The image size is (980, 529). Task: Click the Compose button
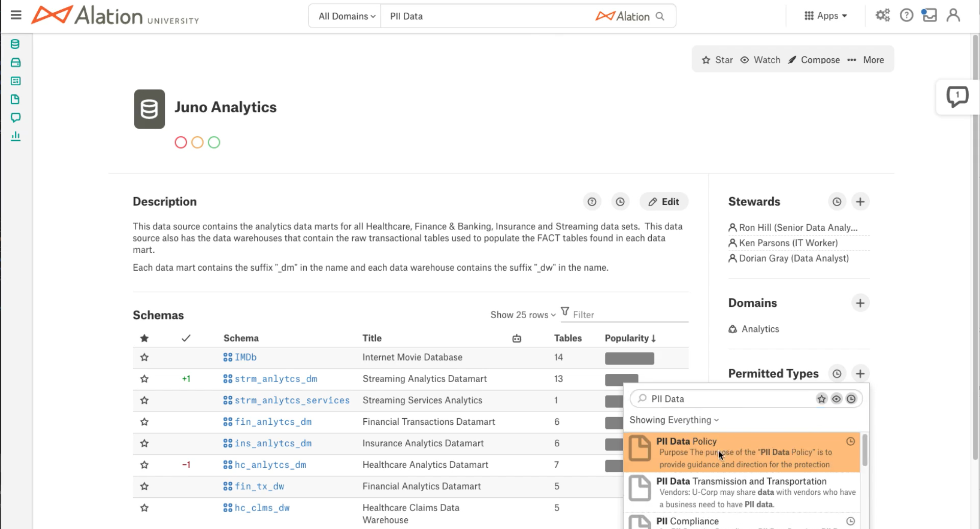tap(814, 60)
